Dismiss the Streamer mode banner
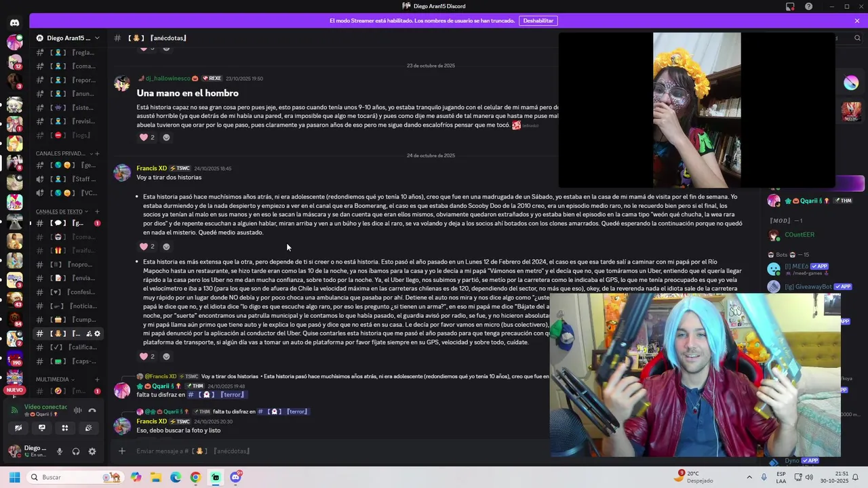Screen dimensions: 868x488 point(857,21)
